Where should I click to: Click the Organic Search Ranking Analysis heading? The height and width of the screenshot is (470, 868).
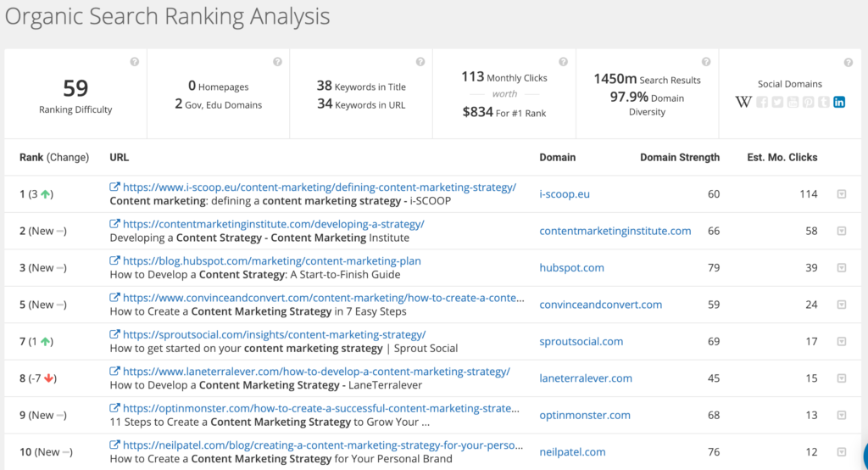[x=167, y=17]
